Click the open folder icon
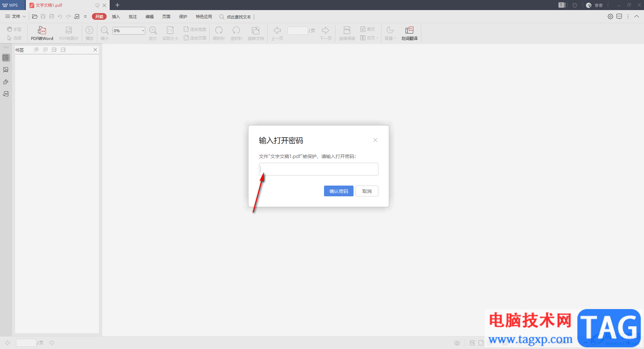This screenshot has height=349, width=644. [x=35, y=16]
